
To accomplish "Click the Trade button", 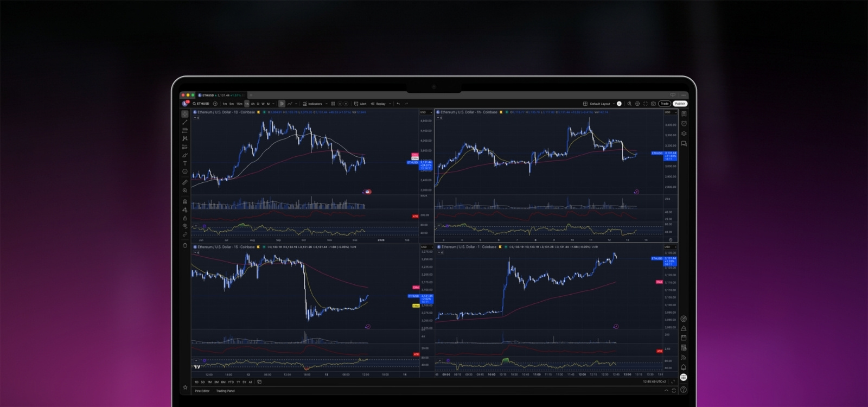I will 665,104.
